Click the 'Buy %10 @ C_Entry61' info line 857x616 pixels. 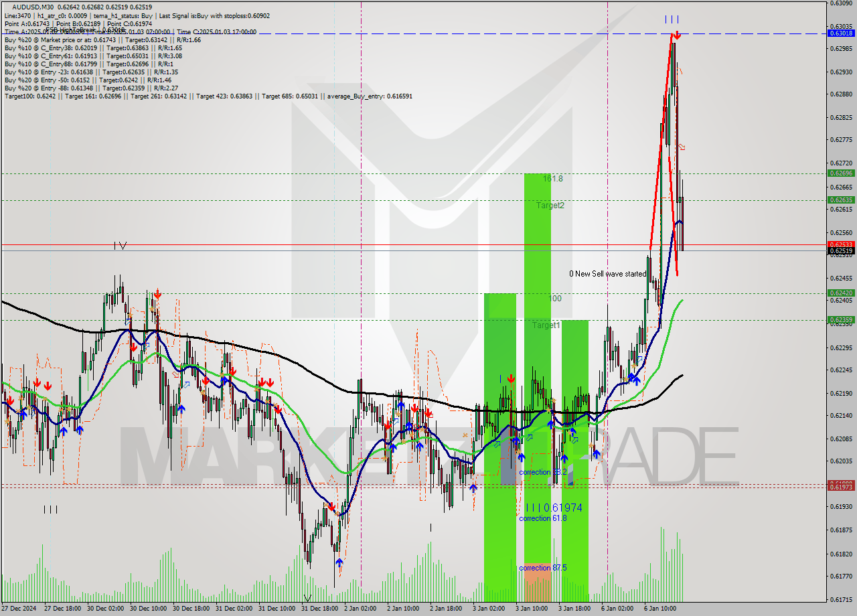(x=93, y=56)
